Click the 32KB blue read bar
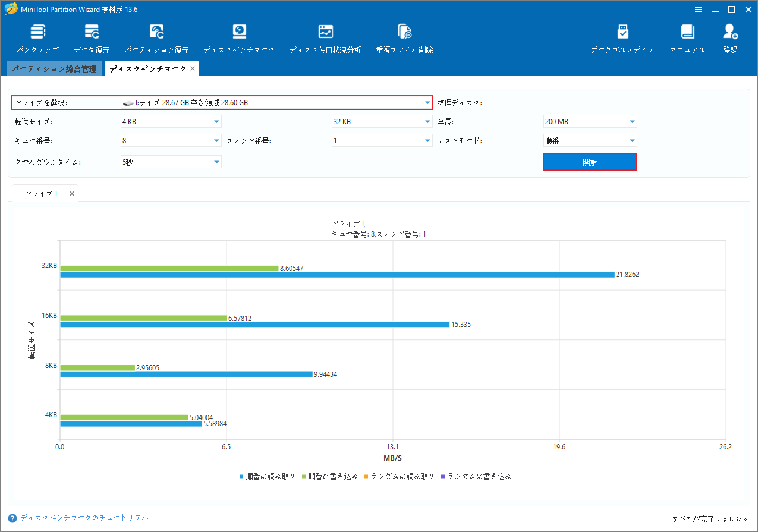The height and width of the screenshot is (532, 758). click(337, 275)
